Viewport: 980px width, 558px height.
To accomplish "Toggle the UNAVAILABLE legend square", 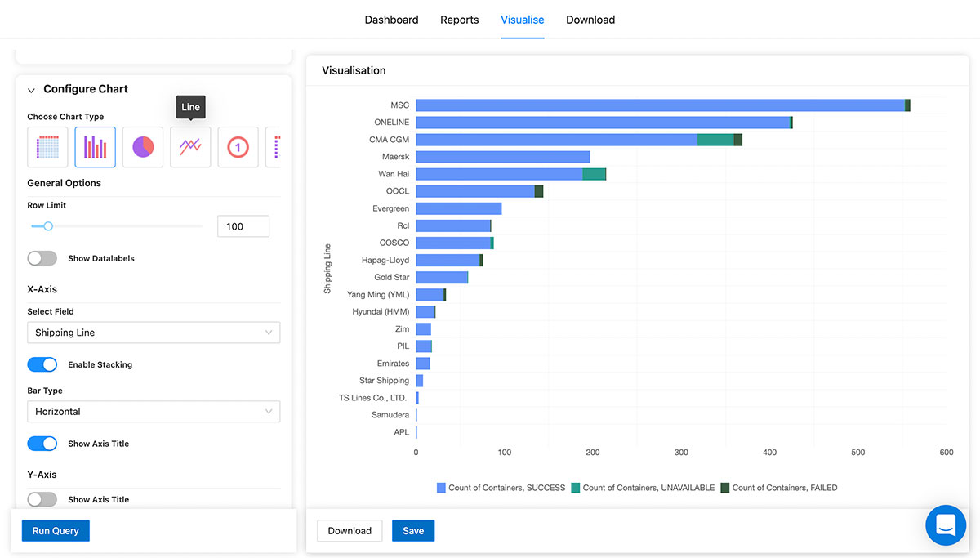I will click(575, 488).
